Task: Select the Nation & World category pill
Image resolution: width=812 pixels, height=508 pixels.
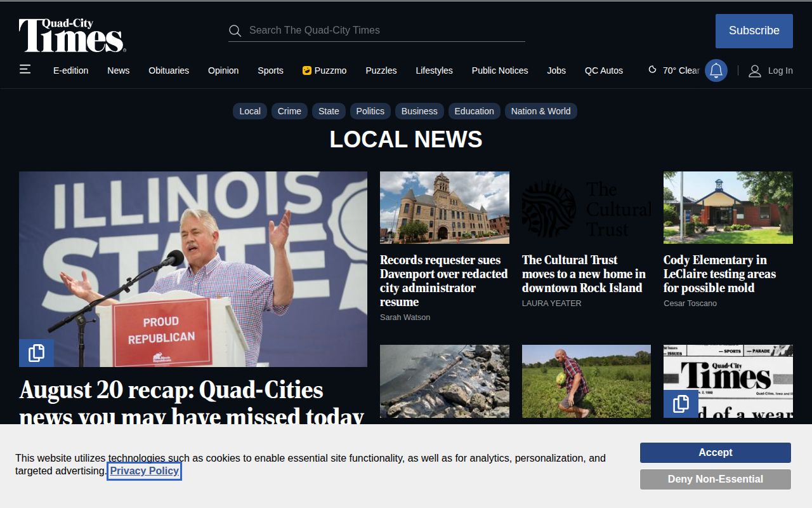Action: click(x=541, y=111)
